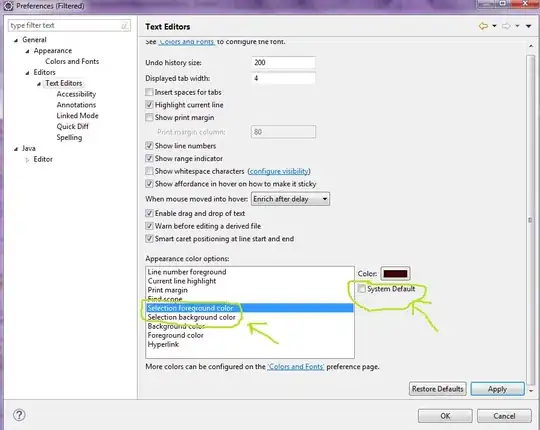
Task: Toggle Warn before editing derived file
Action: click(149, 226)
